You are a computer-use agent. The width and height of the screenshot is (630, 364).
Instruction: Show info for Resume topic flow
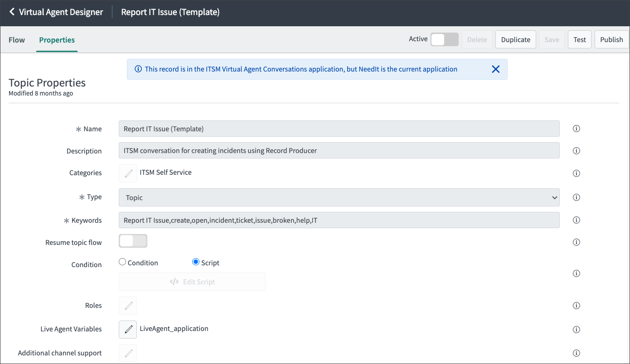(576, 242)
